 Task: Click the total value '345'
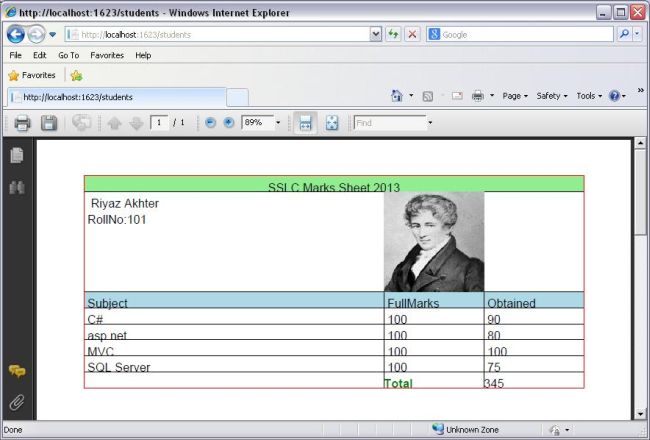494,383
